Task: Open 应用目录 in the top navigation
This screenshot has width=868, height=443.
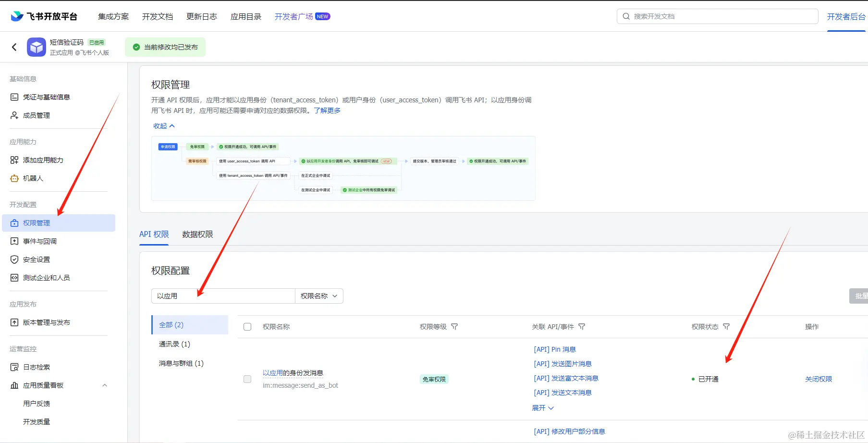Action: [246, 17]
